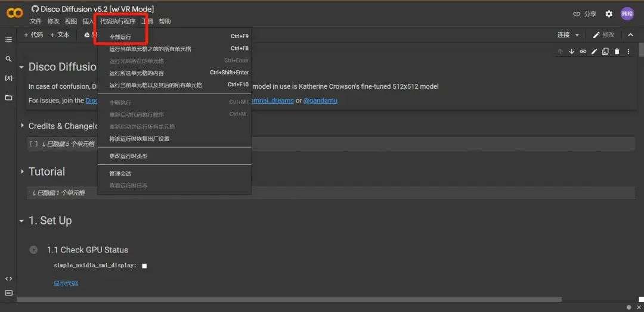Click the GitHub icon before notebook title
644x312 pixels.
(35, 9)
